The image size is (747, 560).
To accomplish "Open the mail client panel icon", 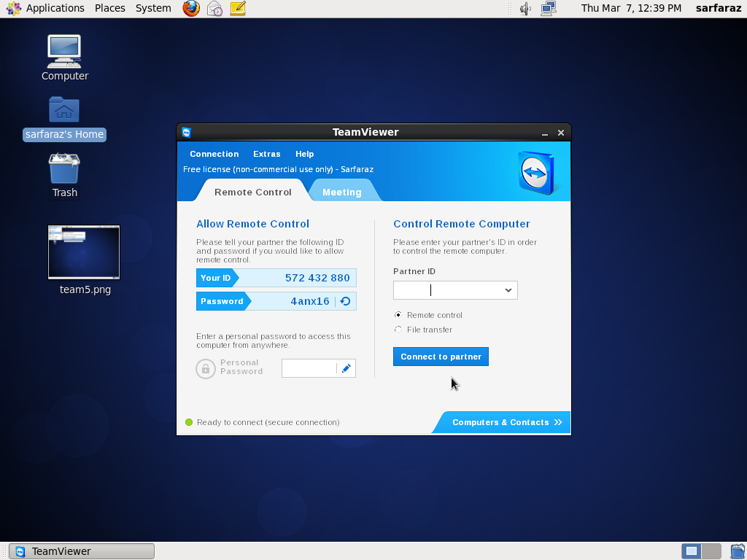I will [x=214, y=8].
